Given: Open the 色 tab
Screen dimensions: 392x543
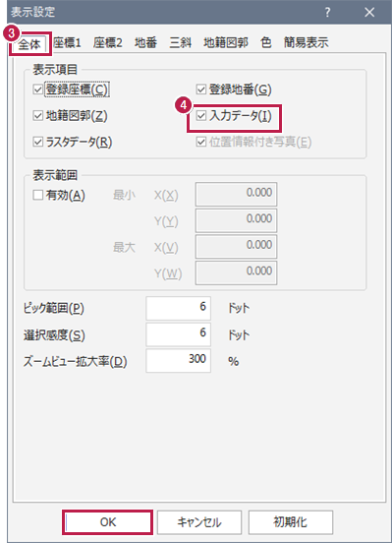Looking at the screenshot, I should [265, 43].
